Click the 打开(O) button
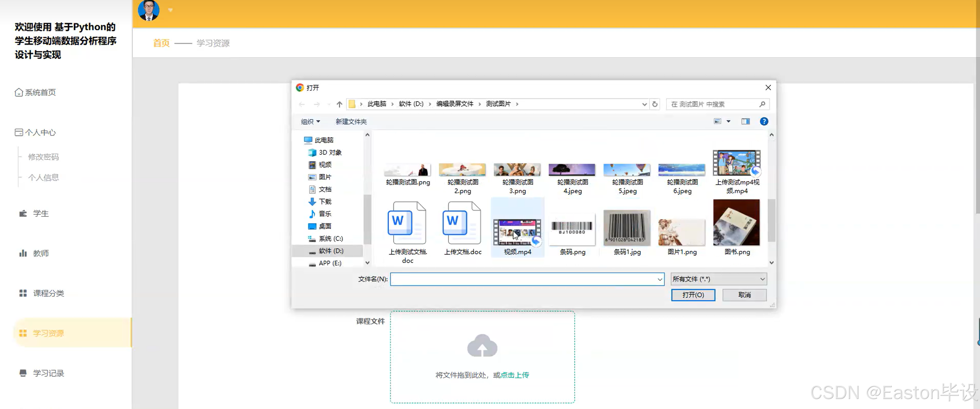This screenshot has height=409, width=980. tap(693, 295)
